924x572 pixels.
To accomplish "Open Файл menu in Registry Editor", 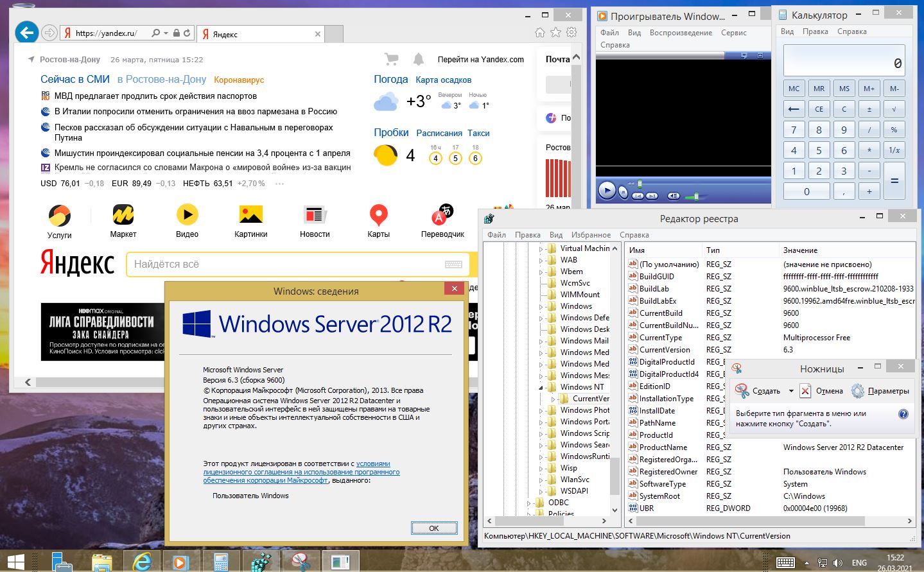I will (496, 235).
